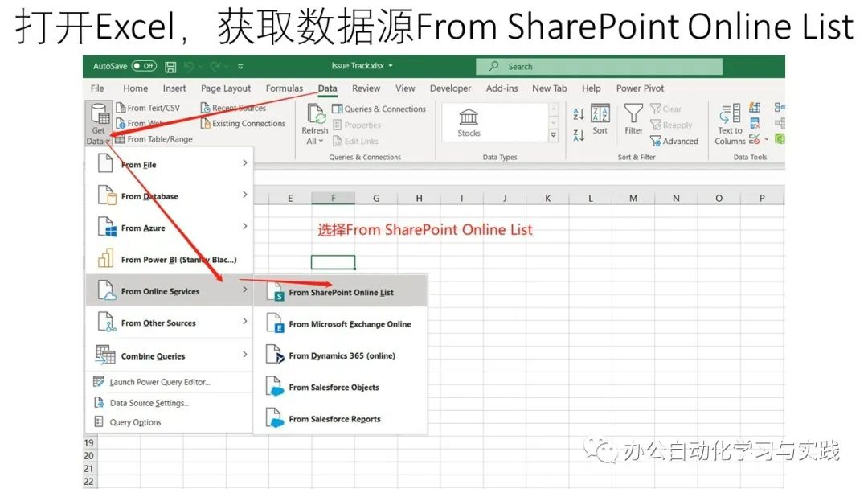Expand From File submenu
Image resolution: width=868 pixels, height=489 pixels.
click(x=170, y=164)
